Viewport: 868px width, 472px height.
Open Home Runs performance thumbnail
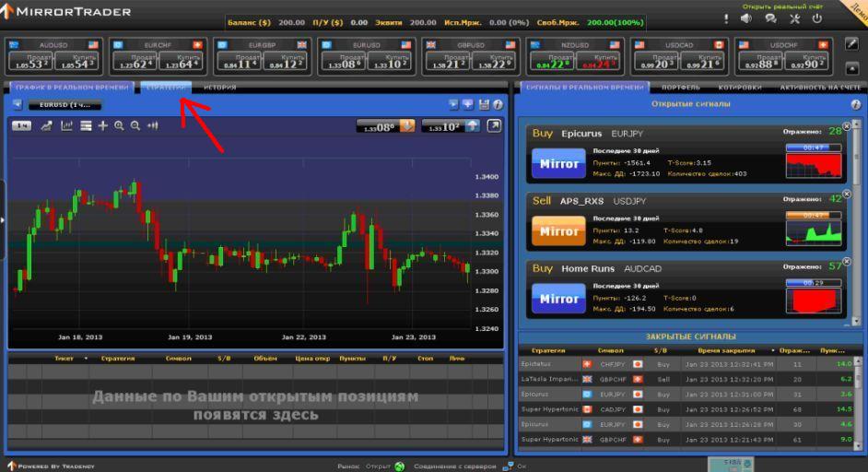pos(814,301)
